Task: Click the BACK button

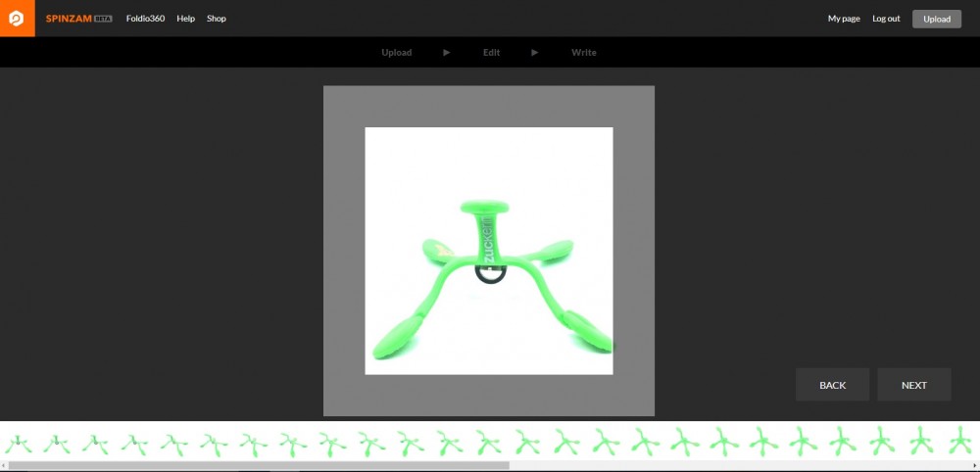Action: point(832,385)
